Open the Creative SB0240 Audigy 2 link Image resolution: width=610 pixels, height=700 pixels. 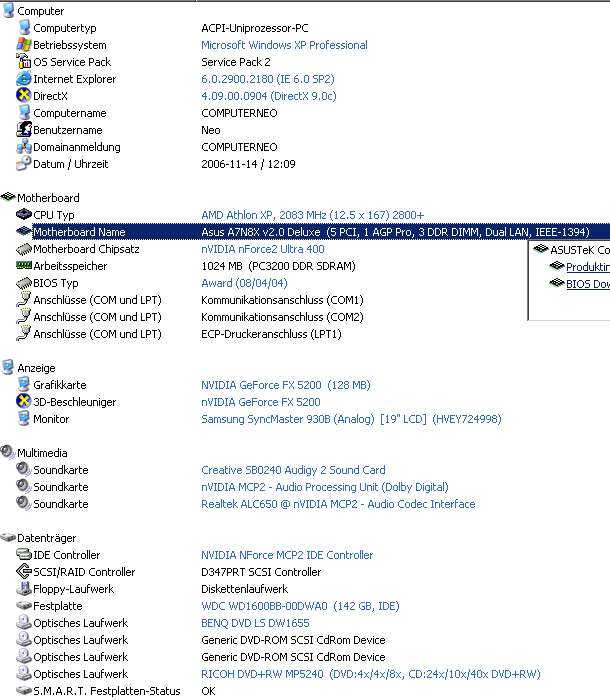[x=293, y=470]
